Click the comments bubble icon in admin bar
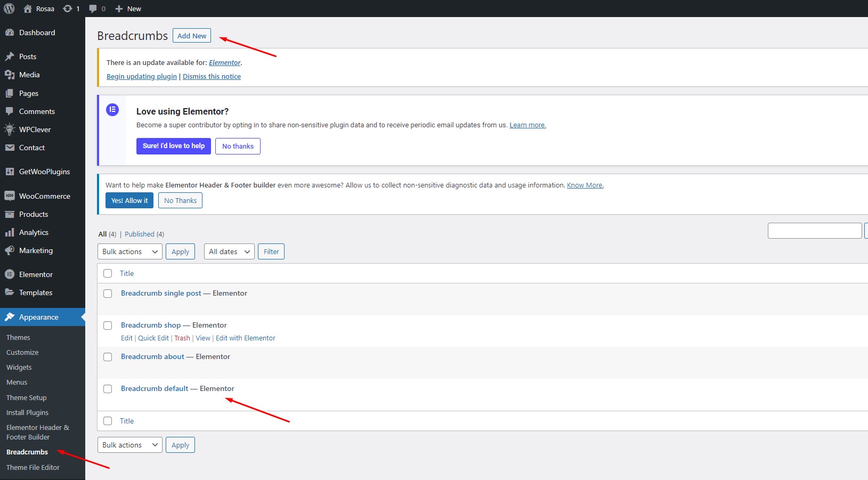868x480 pixels. [x=93, y=9]
